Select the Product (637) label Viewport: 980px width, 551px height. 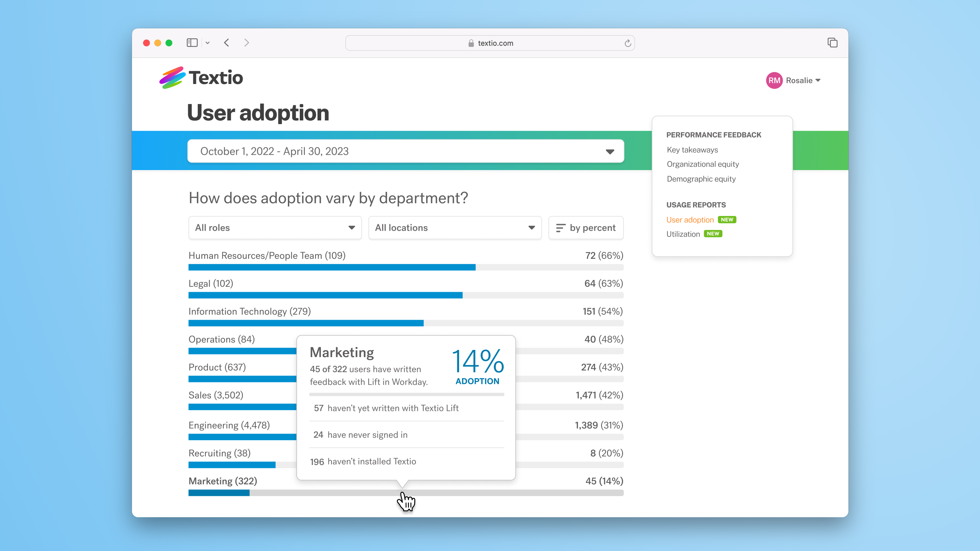coord(217,367)
